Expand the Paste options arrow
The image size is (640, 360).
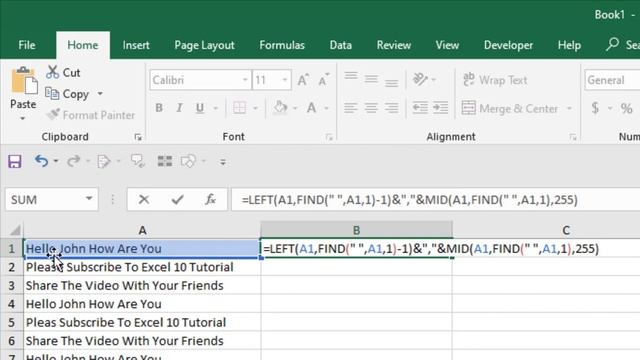23,118
